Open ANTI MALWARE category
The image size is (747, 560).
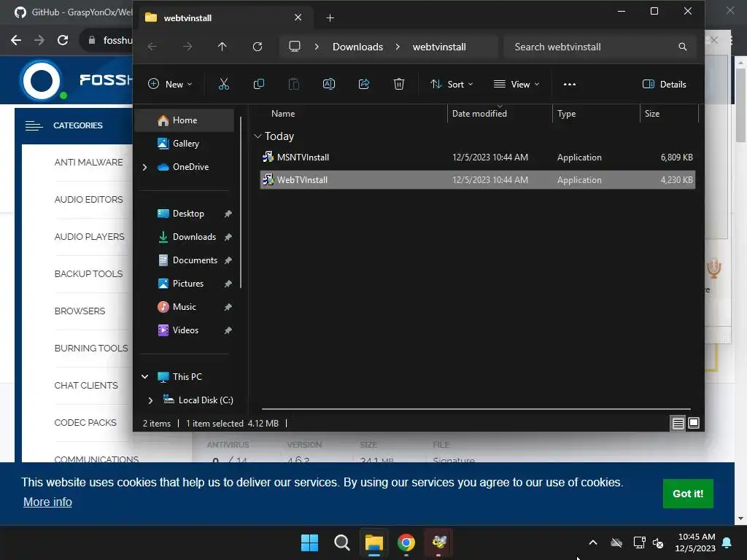tap(88, 163)
